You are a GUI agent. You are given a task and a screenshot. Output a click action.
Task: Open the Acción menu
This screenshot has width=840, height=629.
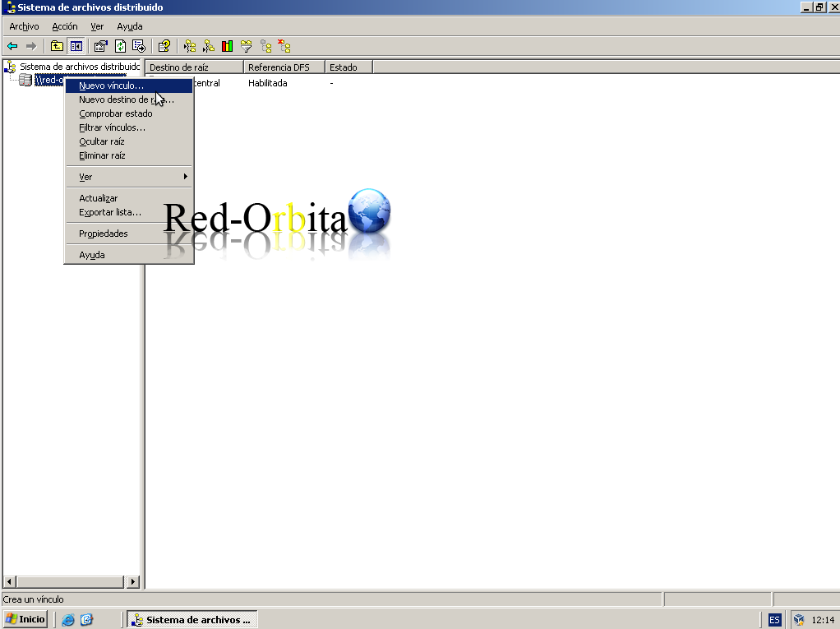pyautogui.click(x=65, y=26)
